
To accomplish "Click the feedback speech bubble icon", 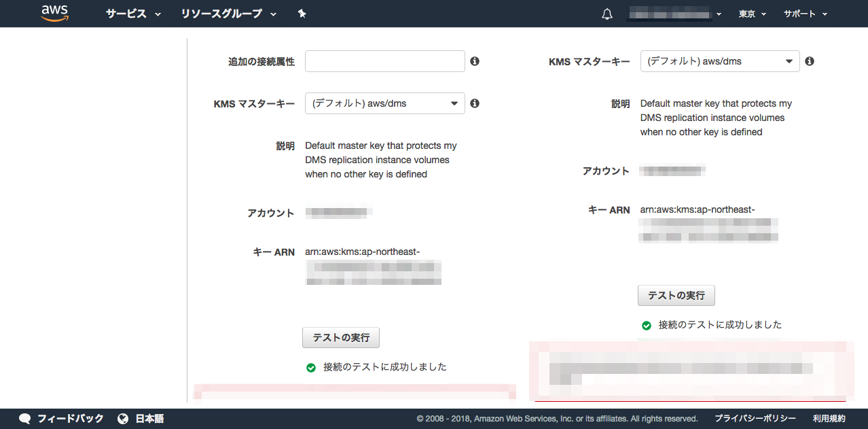I will (x=25, y=419).
